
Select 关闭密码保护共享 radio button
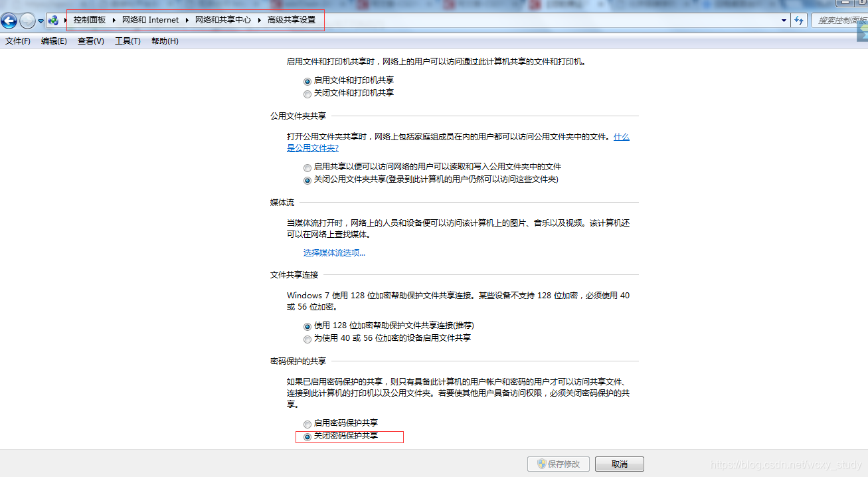[307, 436]
